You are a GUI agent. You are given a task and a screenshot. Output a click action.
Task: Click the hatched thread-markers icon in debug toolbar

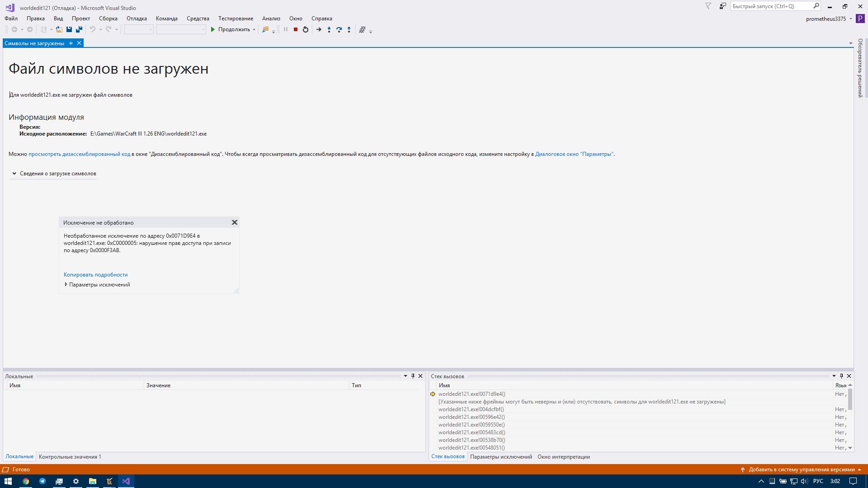pos(362,29)
